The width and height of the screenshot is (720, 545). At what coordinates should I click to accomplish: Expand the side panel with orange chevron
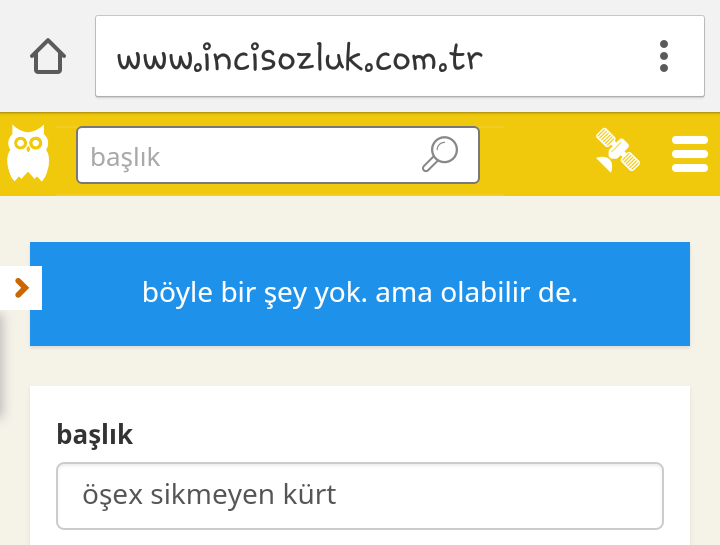21,288
